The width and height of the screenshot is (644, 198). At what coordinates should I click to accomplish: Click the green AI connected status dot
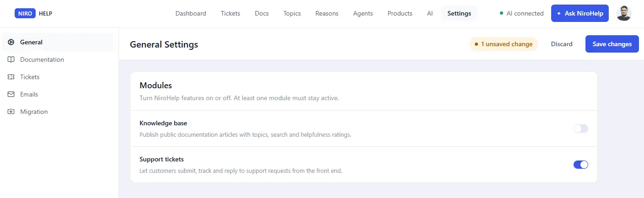pos(502,13)
